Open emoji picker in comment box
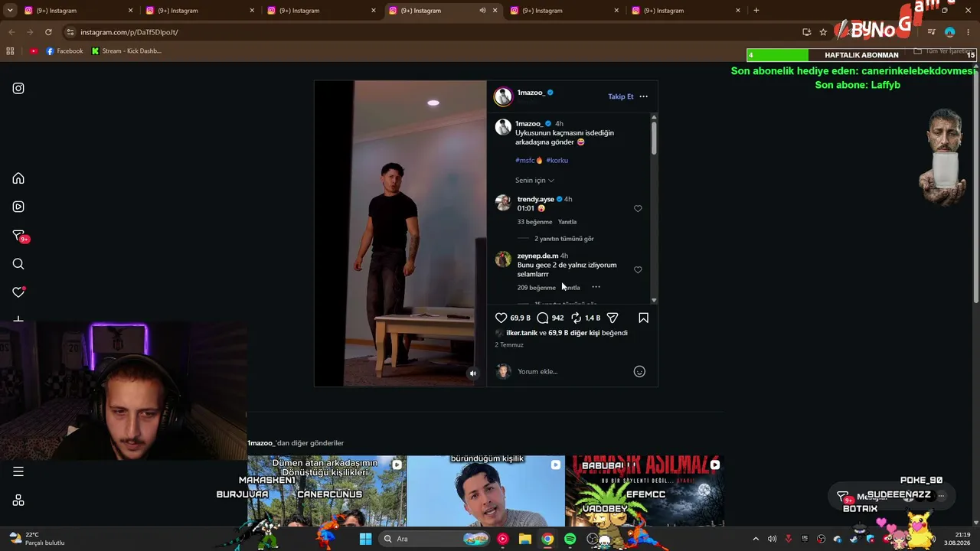Screen dimensions: 980x551 click(x=639, y=371)
